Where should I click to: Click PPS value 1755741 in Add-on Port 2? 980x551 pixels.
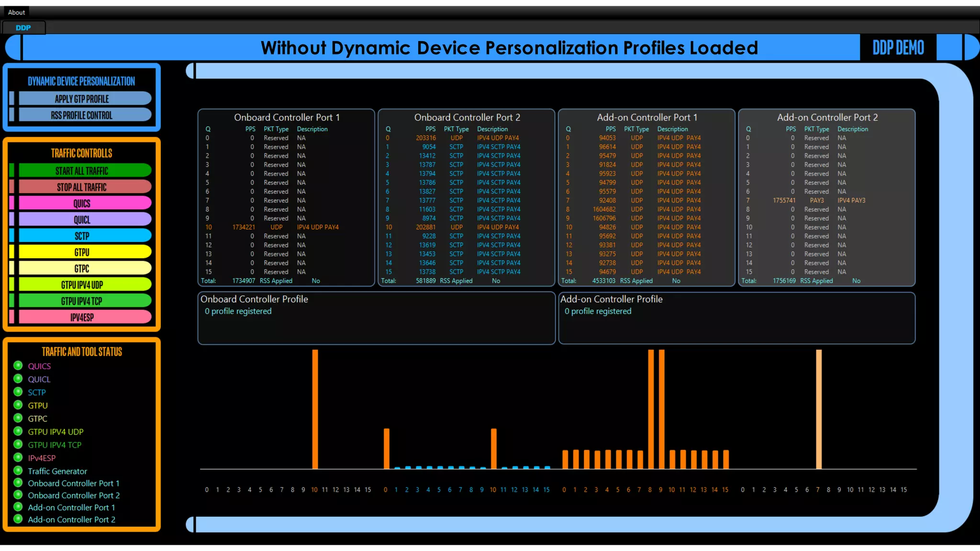784,200
